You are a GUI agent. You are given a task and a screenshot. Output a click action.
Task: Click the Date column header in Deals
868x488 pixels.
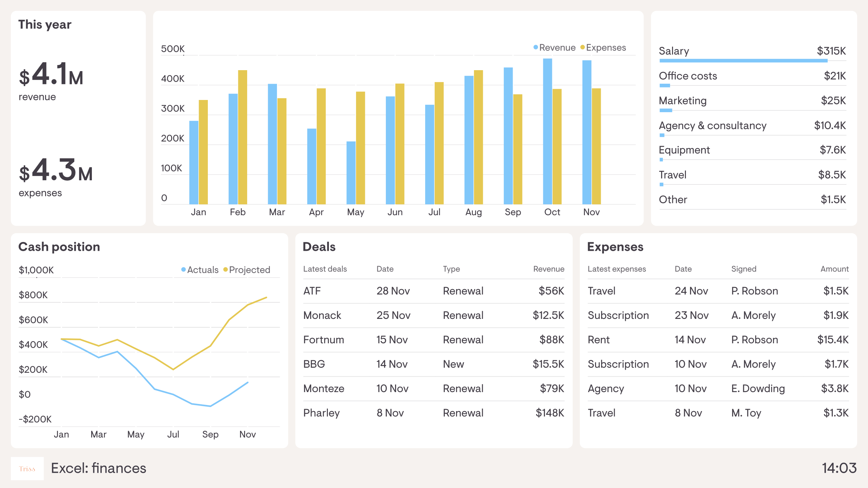(x=385, y=269)
